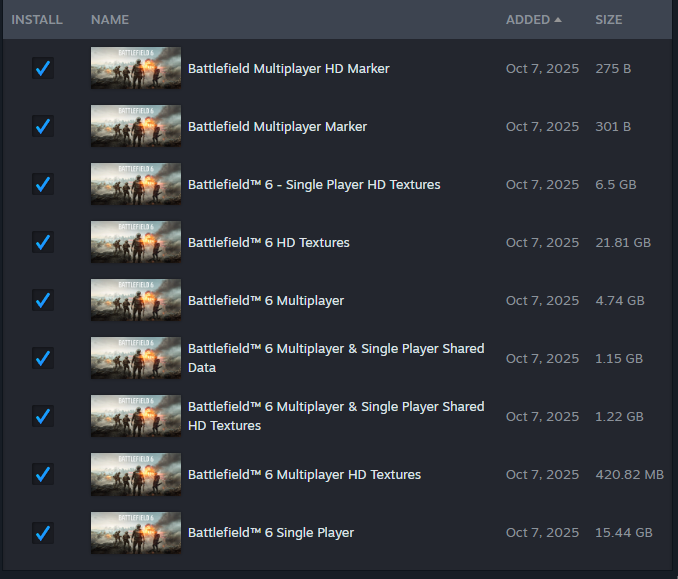
Task: Open Battlefield 6 HD Textures thumbnail
Action: 136,242
